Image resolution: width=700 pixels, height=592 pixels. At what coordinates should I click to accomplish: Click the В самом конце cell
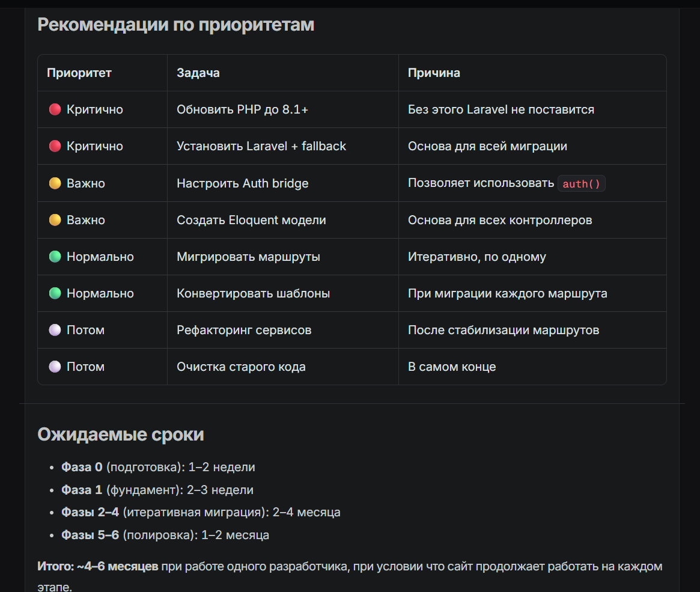click(452, 367)
